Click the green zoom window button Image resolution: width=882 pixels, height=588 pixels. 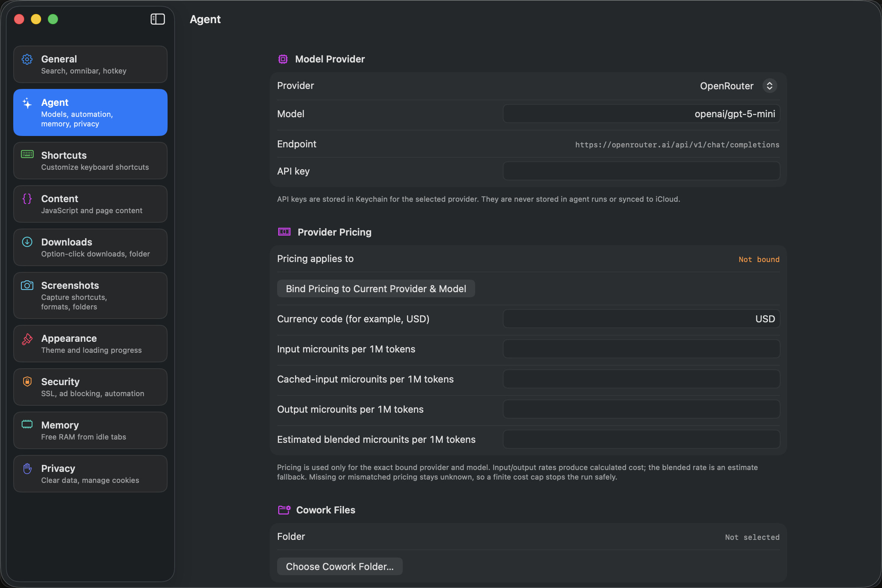53,19
